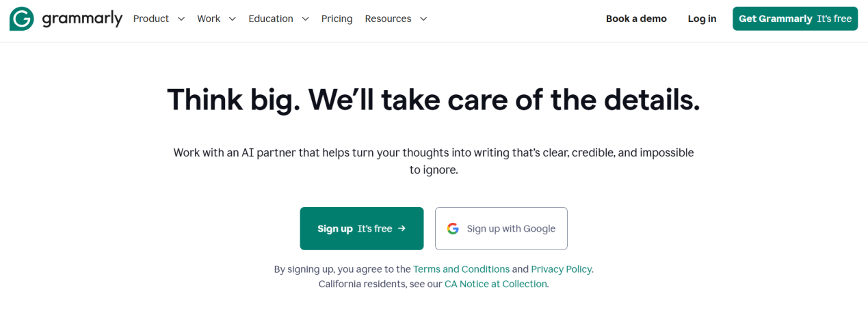Screen dimensions: 868x324
Task: Open the Product menu
Action: coord(159,19)
